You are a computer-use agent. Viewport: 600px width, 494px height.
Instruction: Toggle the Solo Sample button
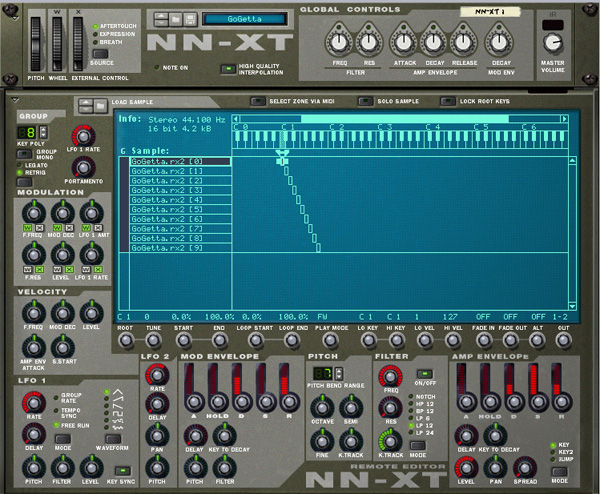point(365,101)
